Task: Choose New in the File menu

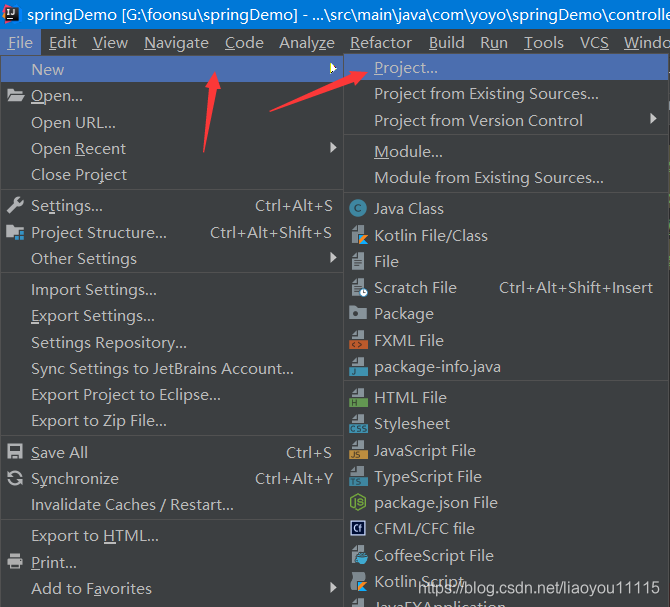Action: click(172, 69)
